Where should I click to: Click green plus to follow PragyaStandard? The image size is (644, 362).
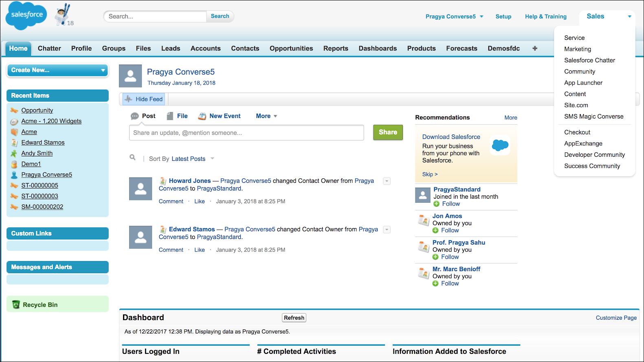[x=437, y=204]
